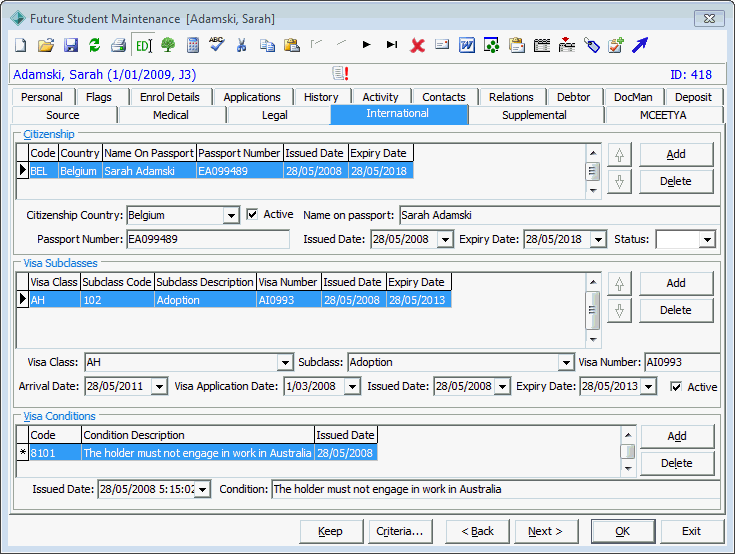The width and height of the screenshot is (735, 554).
Task: Click the Print icon in toolbar
Action: tap(119, 45)
